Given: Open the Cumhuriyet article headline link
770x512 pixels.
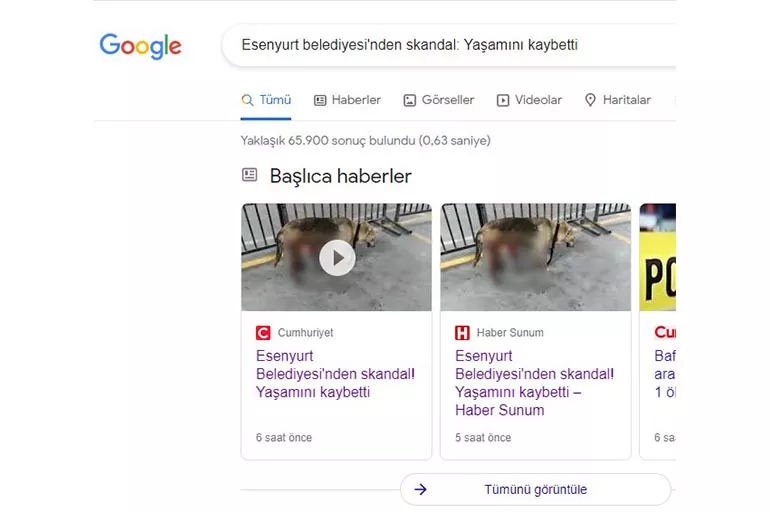Looking at the screenshot, I should pos(335,374).
